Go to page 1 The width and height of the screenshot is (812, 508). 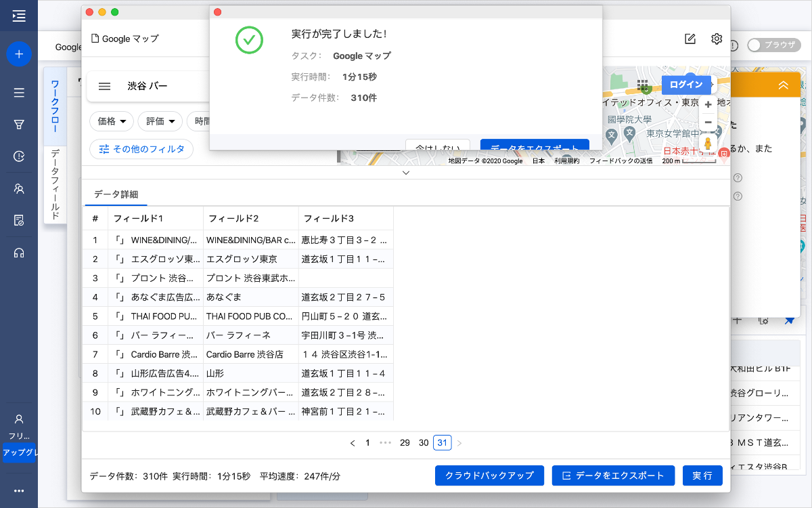pyautogui.click(x=367, y=443)
